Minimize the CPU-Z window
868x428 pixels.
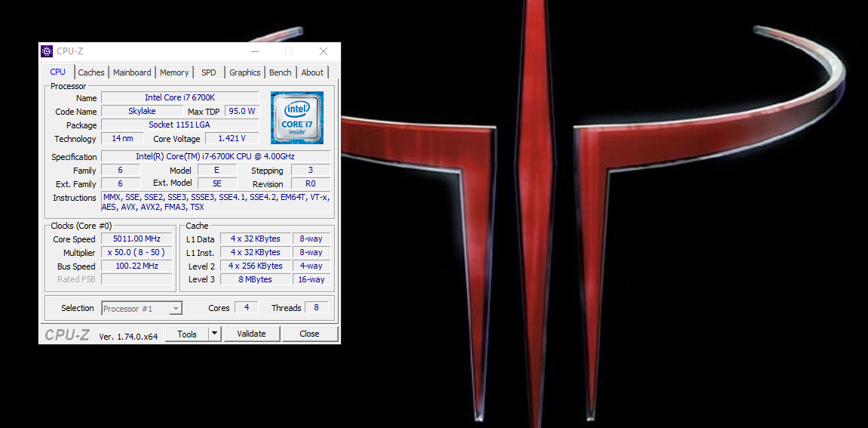255,51
